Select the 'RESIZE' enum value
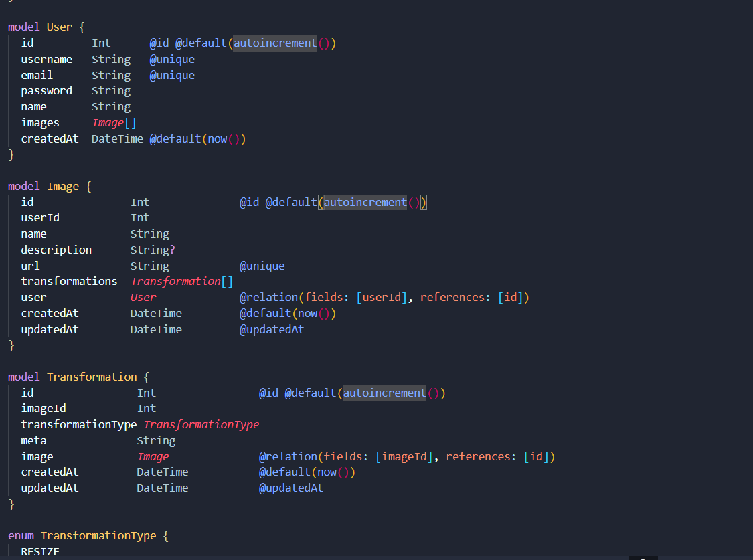 [40, 552]
